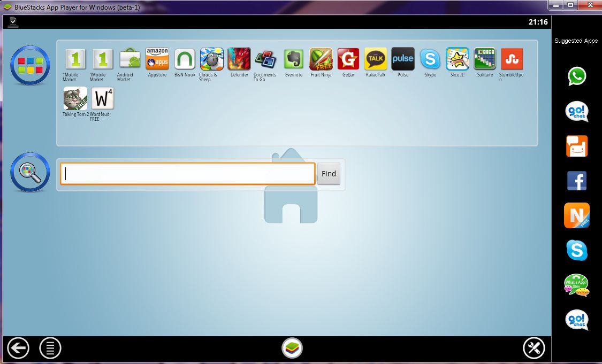Select the orange chat-face suggested app
The width and height of the screenshot is (602, 364).
[577, 146]
